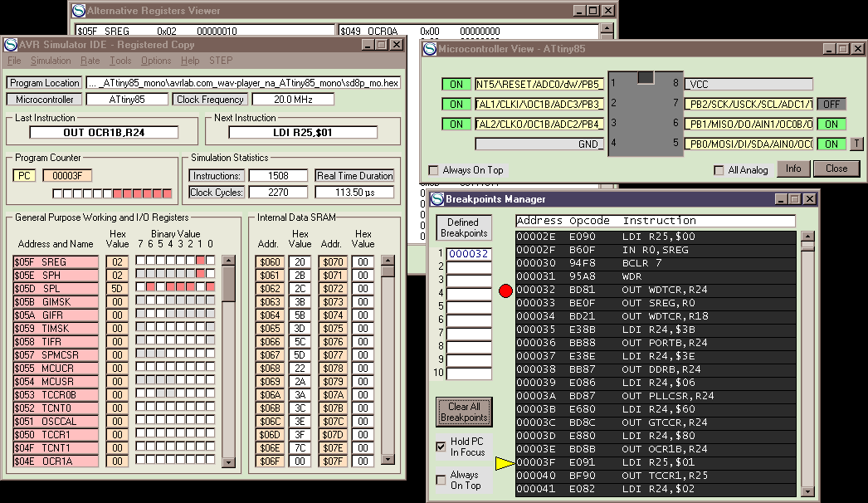Click the 000040 OUT TCCR1,R25 instruction line
The height and width of the screenshot is (503, 868).
(x=656, y=476)
